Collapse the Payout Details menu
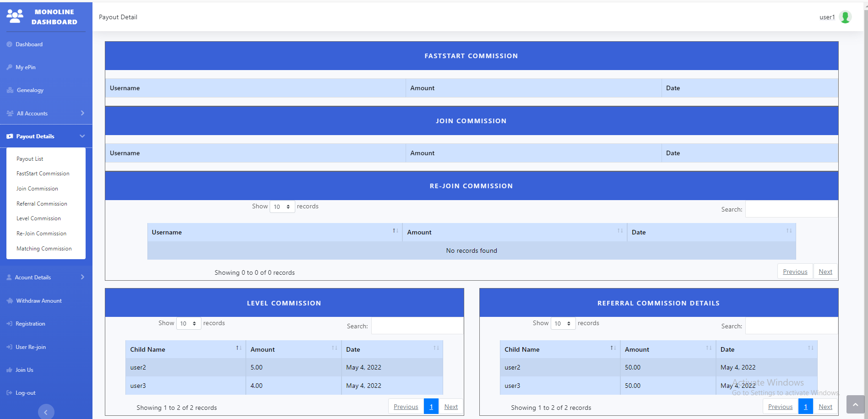Image resolution: width=868 pixels, height=419 pixels. pyautogui.click(x=82, y=136)
